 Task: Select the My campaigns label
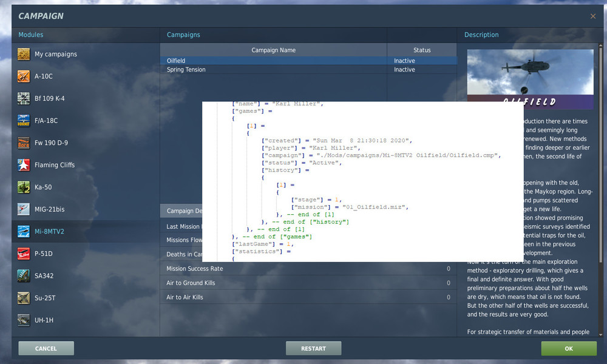(x=56, y=54)
